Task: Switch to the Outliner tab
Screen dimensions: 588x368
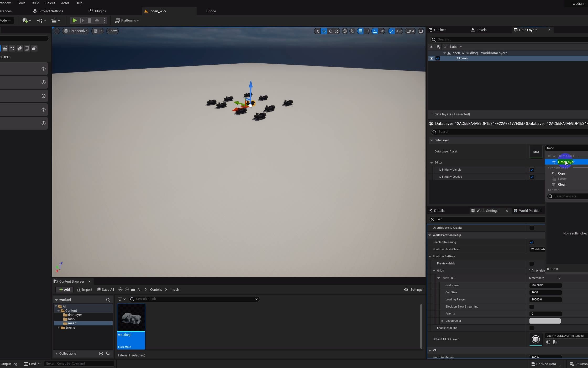Action: [440, 30]
